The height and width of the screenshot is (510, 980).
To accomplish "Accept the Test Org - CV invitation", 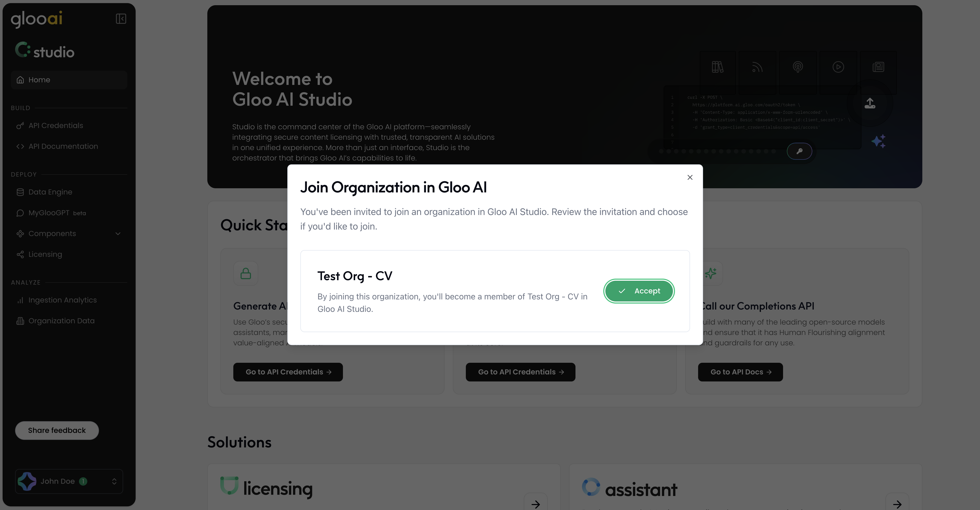I will click(639, 291).
